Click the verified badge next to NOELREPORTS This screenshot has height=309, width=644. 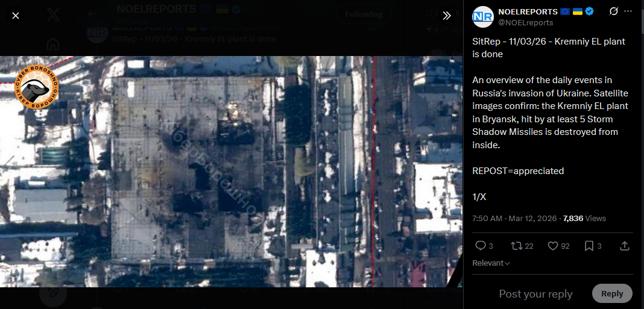click(x=589, y=11)
